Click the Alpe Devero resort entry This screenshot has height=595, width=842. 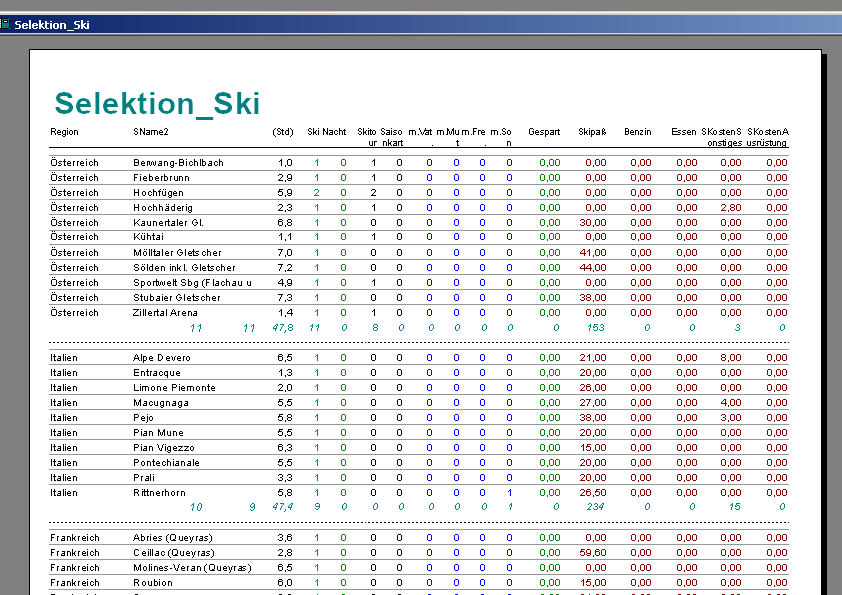161,357
